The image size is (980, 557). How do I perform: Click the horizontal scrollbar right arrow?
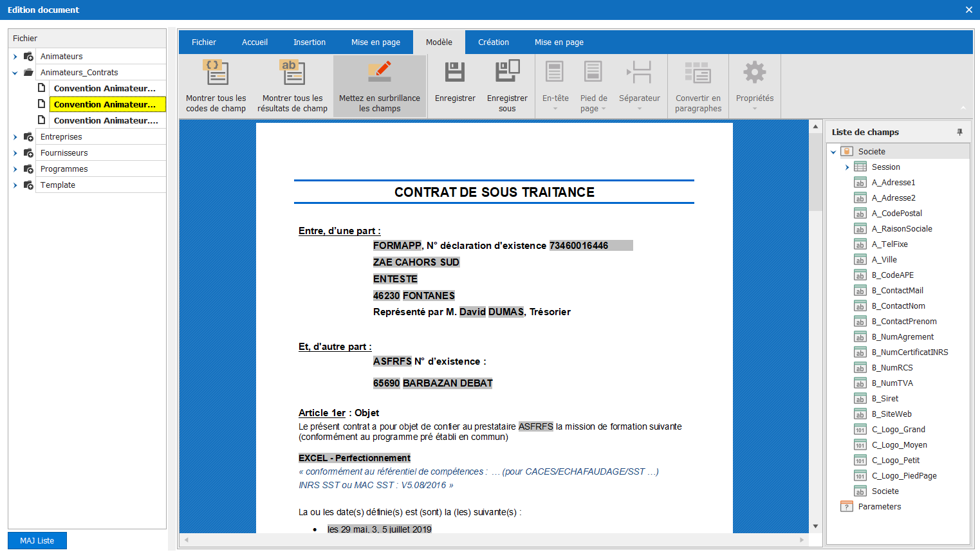tap(802, 540)
